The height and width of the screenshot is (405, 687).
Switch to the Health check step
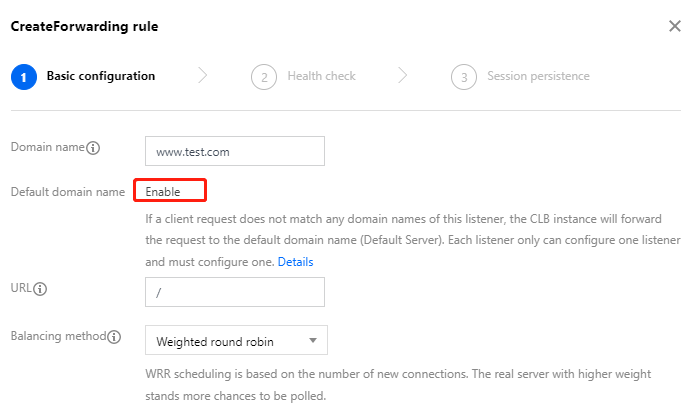point(321,76)
